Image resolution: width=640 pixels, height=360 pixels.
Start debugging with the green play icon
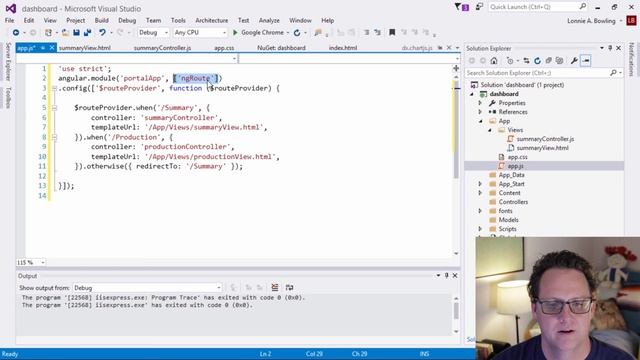click(235, 32)
